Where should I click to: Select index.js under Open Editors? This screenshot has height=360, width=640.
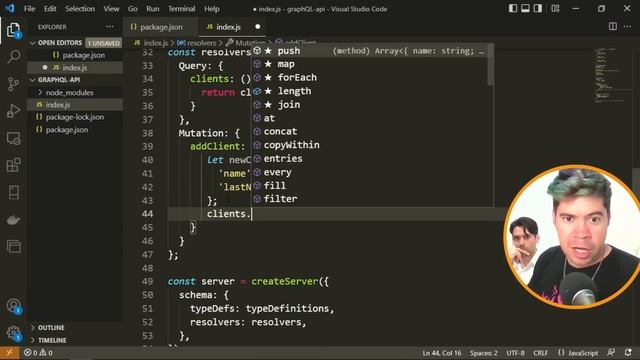(74, 68)
